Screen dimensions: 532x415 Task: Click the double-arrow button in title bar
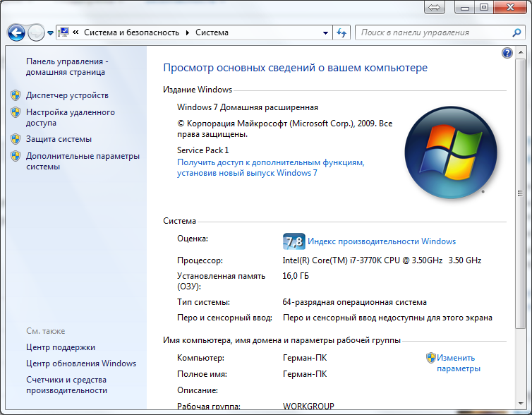point(435,7)
